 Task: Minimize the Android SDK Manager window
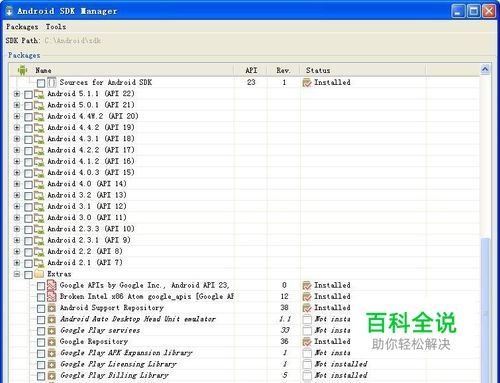[x=458, y=11]
